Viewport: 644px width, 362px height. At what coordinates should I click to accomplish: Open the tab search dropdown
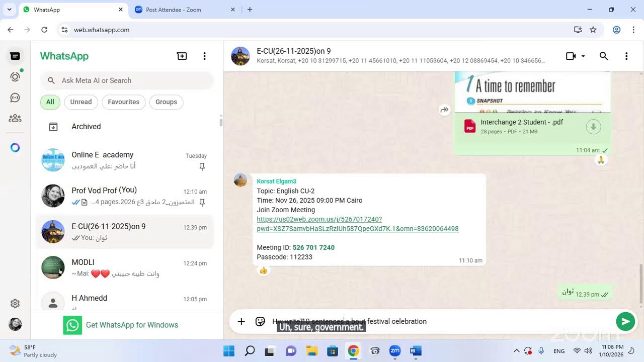coord(9,10)
